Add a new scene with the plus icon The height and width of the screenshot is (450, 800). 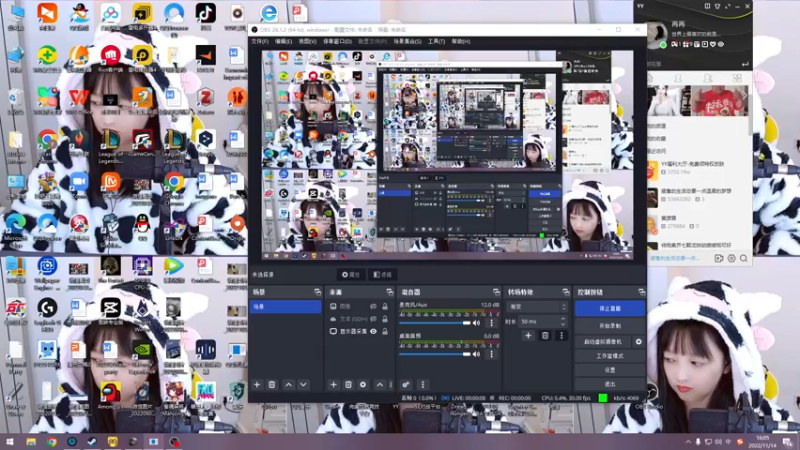tap(257, 385)
